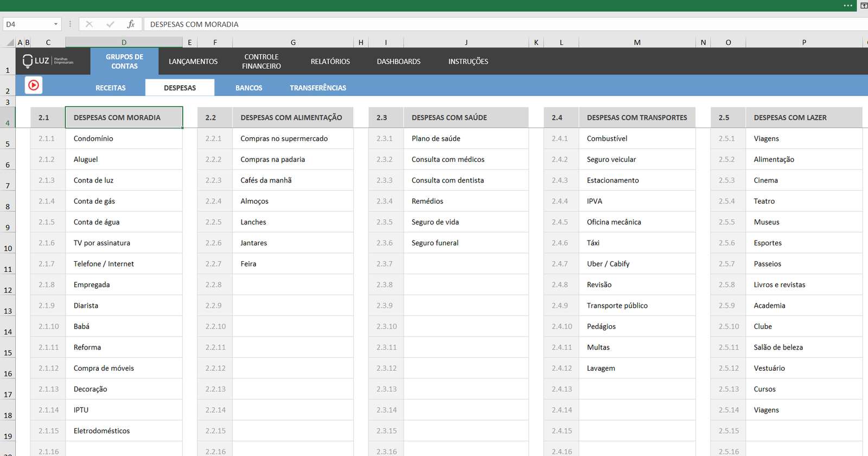The width and height of the screenshot is (868, 456).
Task: Click the 2.3.7 code cell
Action: [386, 264]
